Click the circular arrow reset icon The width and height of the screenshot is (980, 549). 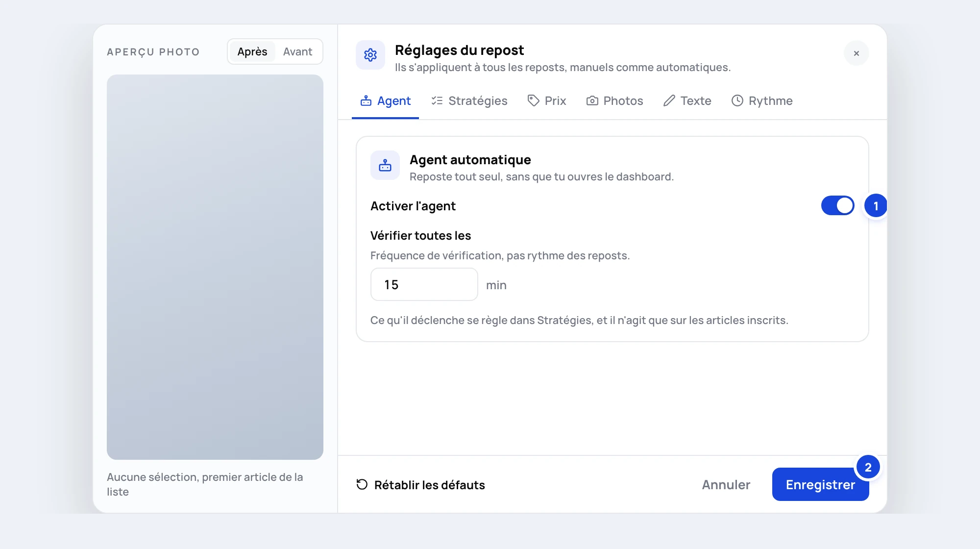pyautogui.click(x=362, y=484)
